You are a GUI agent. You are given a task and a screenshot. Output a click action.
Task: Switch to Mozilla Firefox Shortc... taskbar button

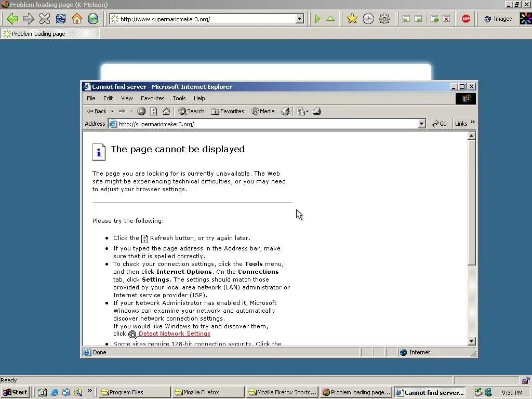[x=282, y=392]
